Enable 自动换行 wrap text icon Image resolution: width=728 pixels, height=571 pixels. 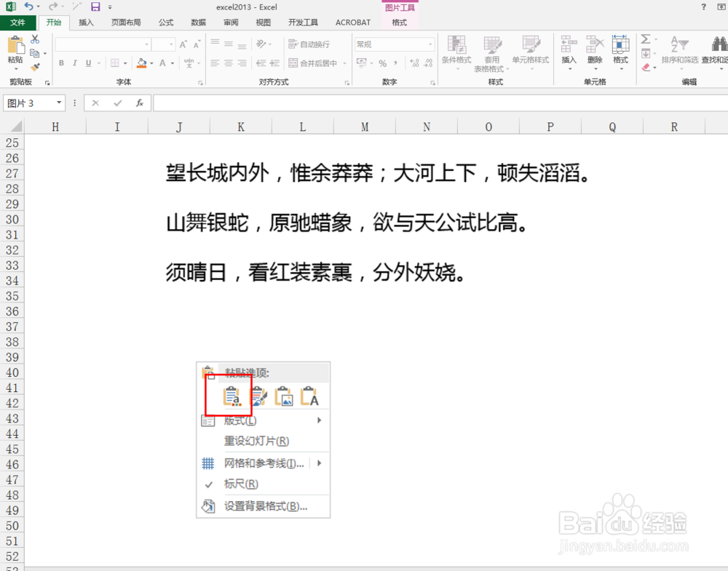(x=312, y=43)
